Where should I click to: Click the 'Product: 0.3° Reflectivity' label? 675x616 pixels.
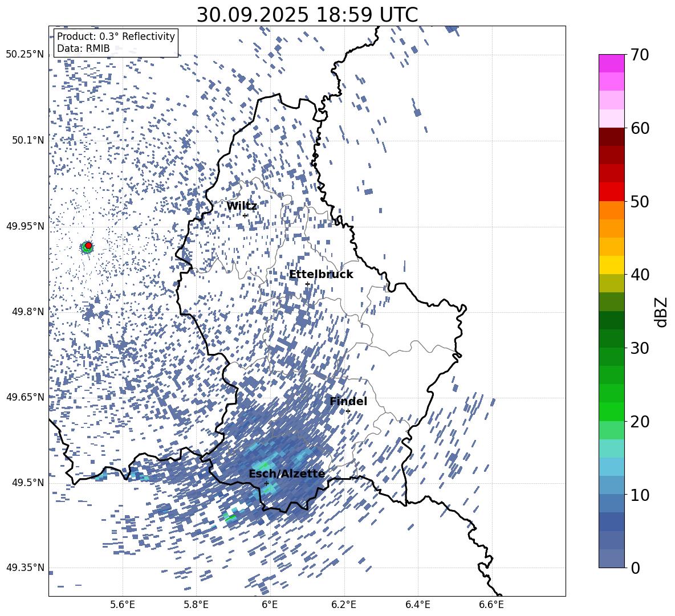(116, 36)
